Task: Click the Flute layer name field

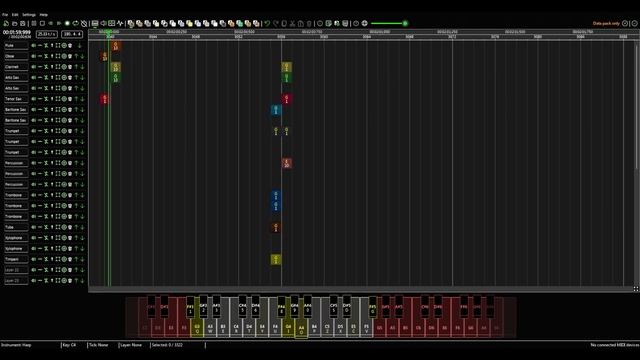Action: click(x=16, y=45)
